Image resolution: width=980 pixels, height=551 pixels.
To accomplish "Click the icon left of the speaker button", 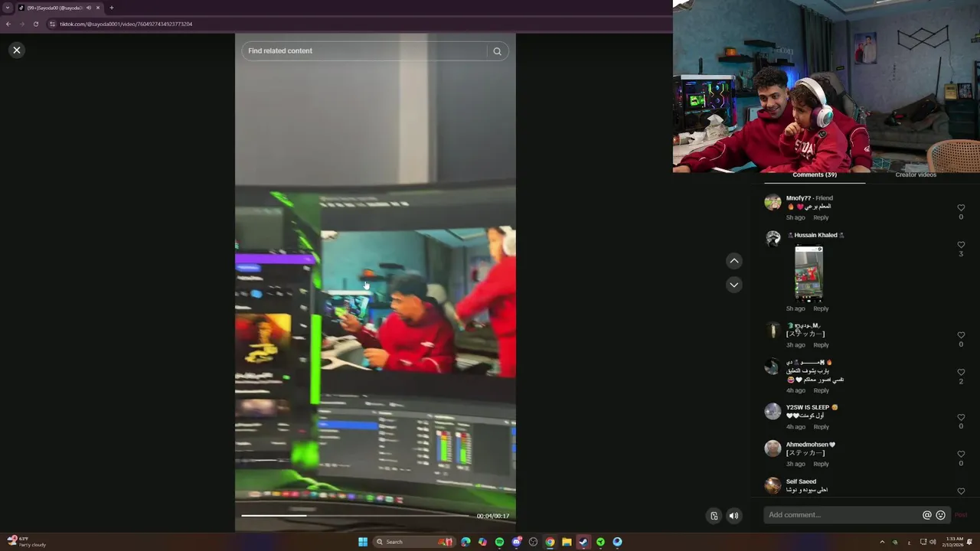I will click(x=714, y=515).
